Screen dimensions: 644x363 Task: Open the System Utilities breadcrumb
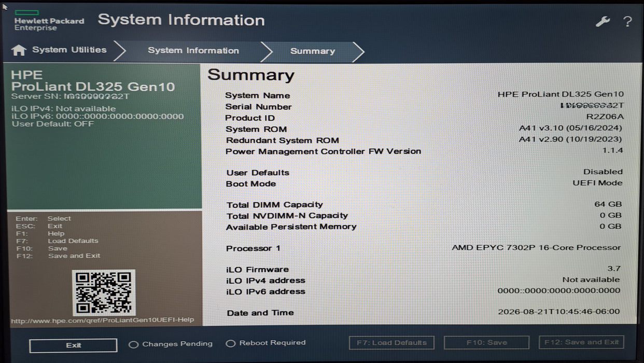tap(69, 50)
